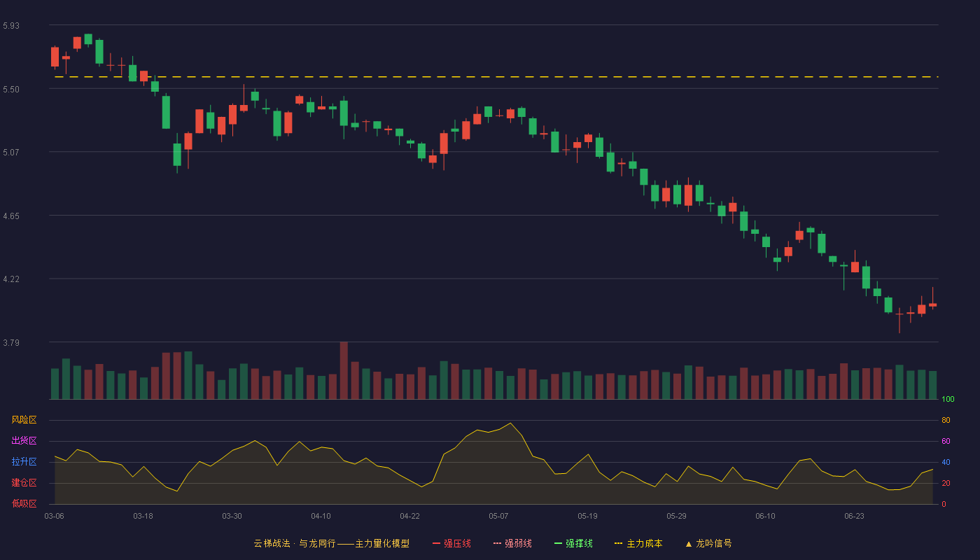Toggle the 强弱线 legend item
980x560 pixels.
(x=512, y=543)
